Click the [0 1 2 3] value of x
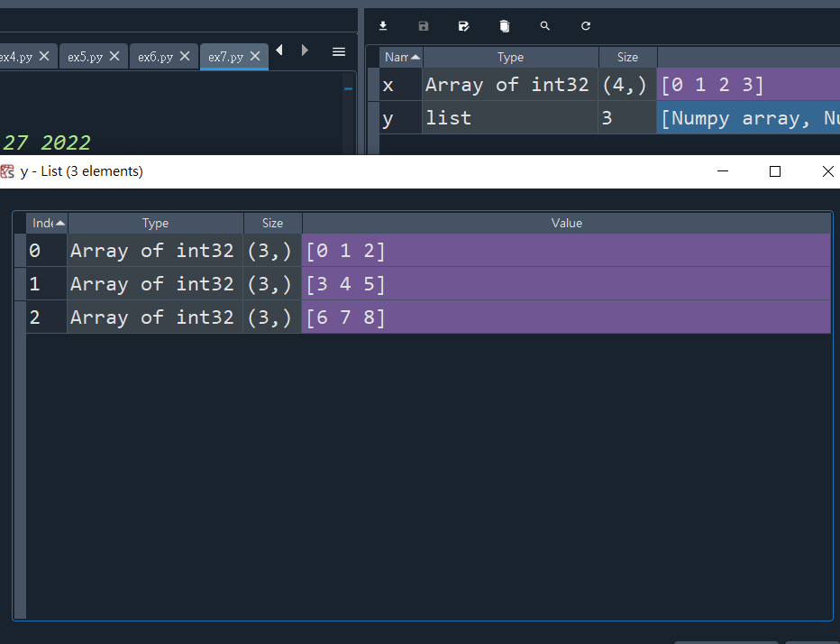Viewport: 840px width, 644px height. point(748,84)
